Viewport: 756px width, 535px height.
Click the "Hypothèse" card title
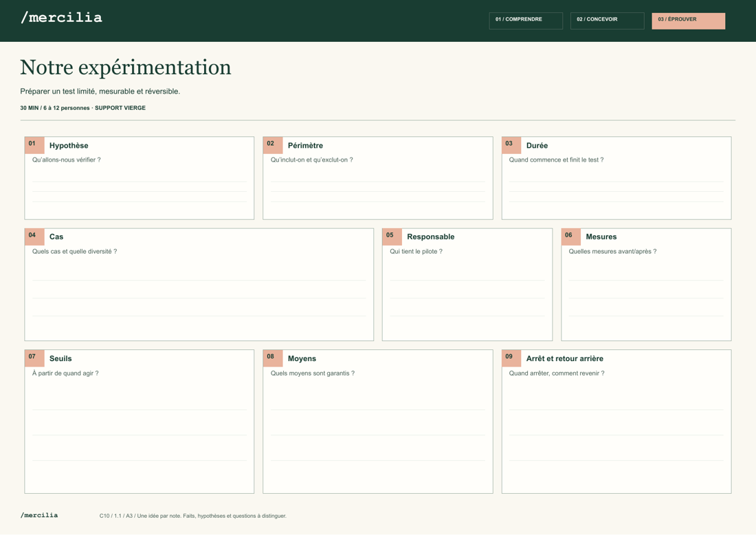69,146
